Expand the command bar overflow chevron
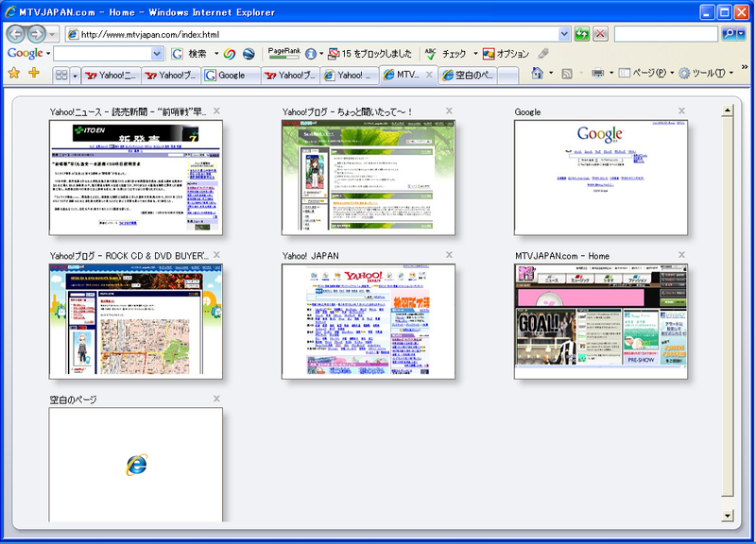This screenshot has height=544, width=756. click(745, 67)
